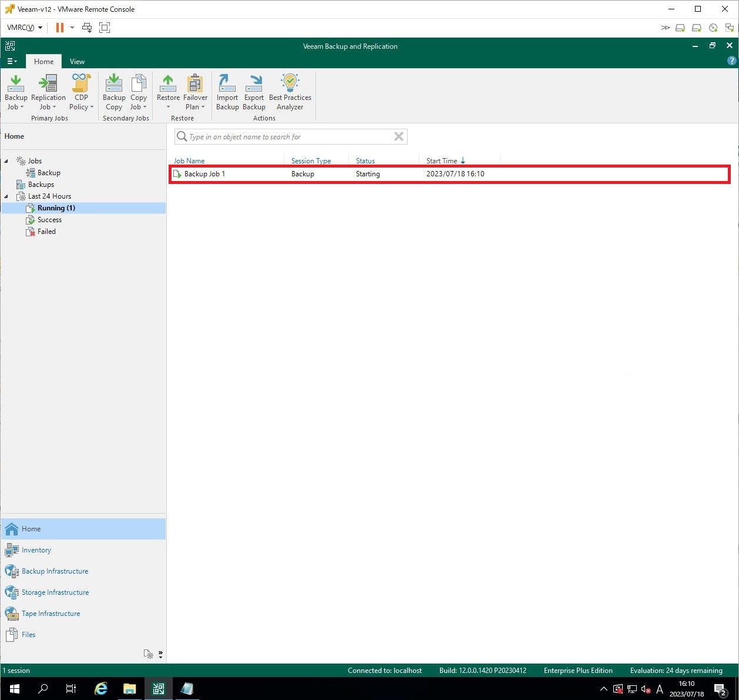Viewport: 739px width, 700px height.
Task: Click the object name search field
Action: click(290, 137)
